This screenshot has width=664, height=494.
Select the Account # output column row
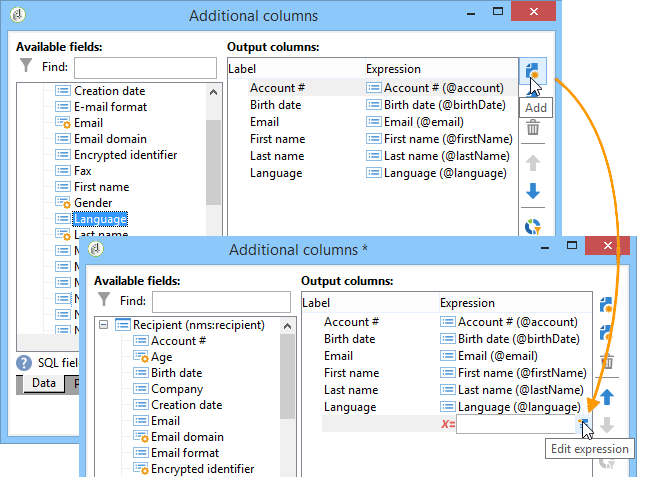[373, 88]
